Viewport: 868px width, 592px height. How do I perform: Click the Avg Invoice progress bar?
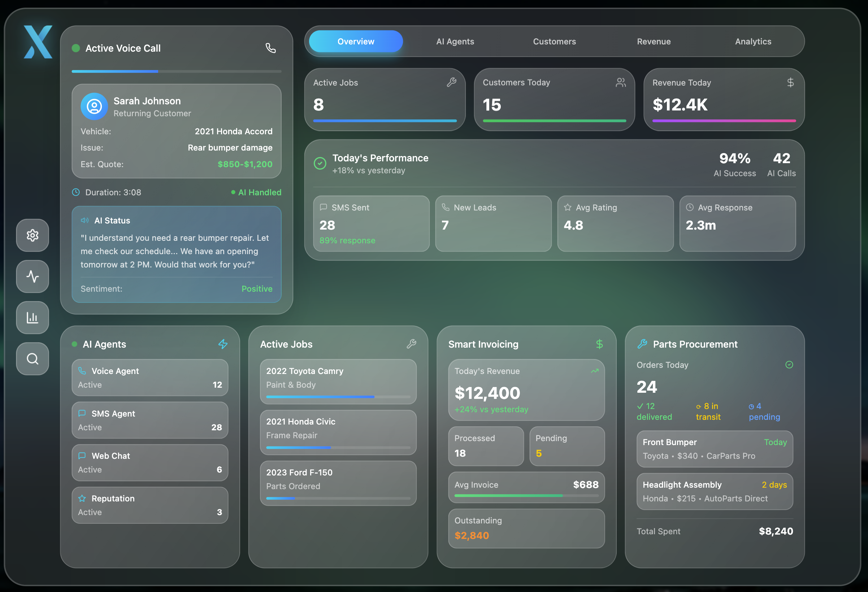click(526, 496)
